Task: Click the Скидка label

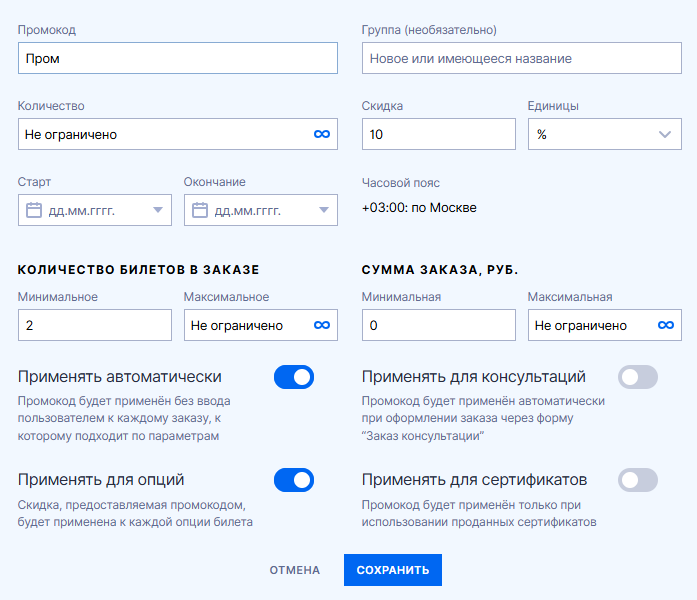Action: click(x=382, y=106)
